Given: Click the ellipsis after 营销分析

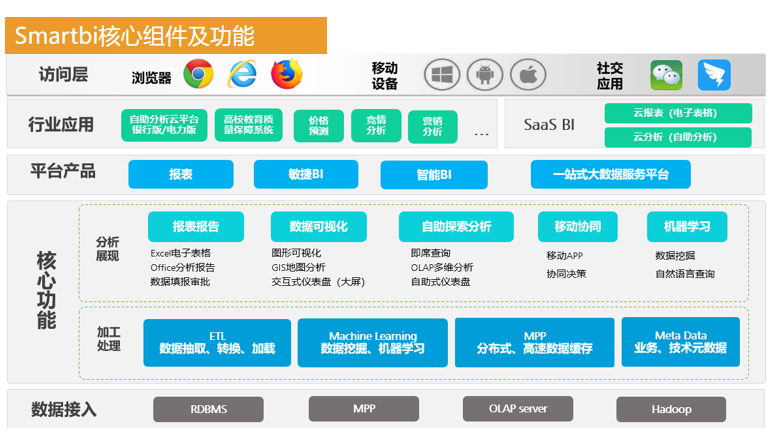Looking at the screenshot, I should click(481, 134).
